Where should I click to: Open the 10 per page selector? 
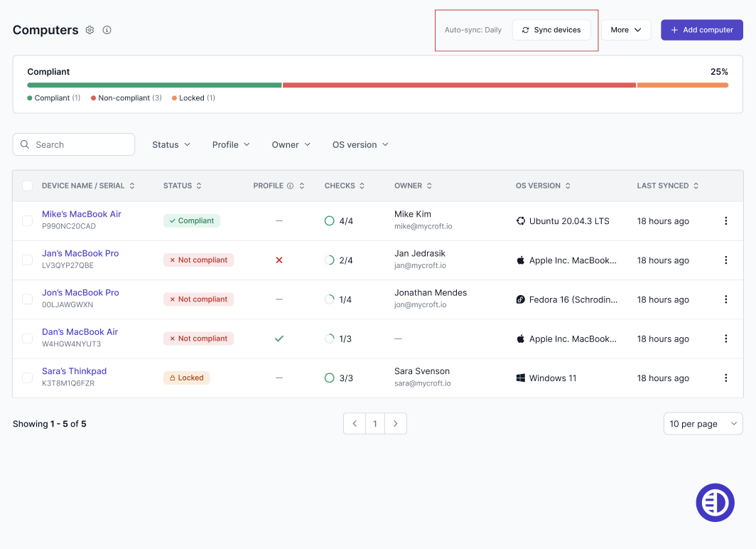point(703,424)
